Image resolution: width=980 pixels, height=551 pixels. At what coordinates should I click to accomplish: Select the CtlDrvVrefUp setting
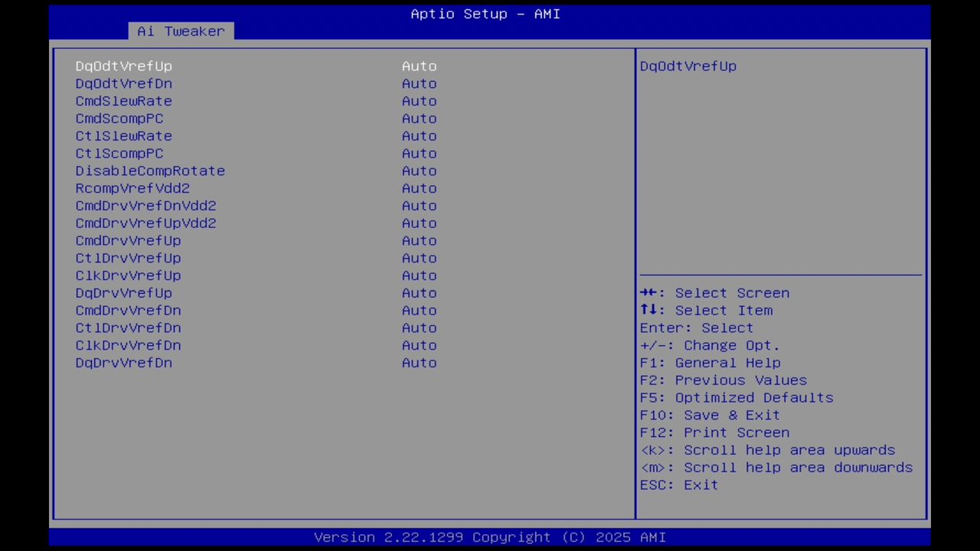(x=128, y=258)
